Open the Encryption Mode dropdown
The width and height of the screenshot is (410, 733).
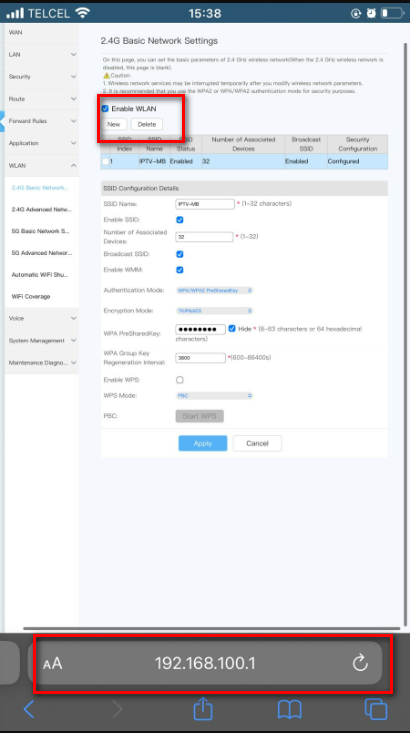pos(214,311)
